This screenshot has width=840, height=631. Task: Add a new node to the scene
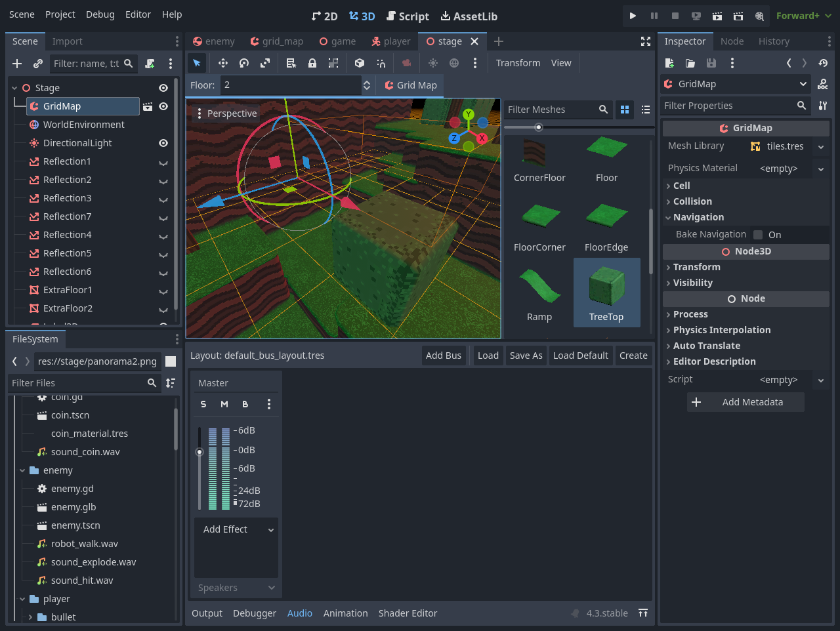tap(17, 64)
